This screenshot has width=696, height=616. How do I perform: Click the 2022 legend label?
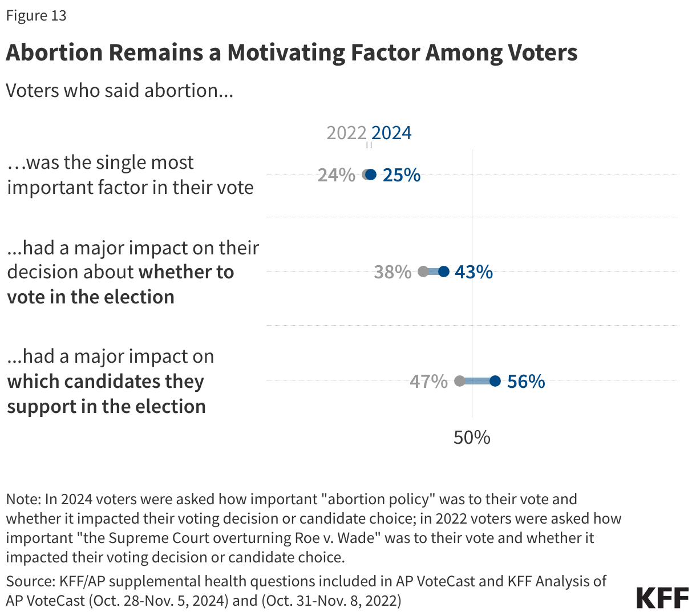346,133
